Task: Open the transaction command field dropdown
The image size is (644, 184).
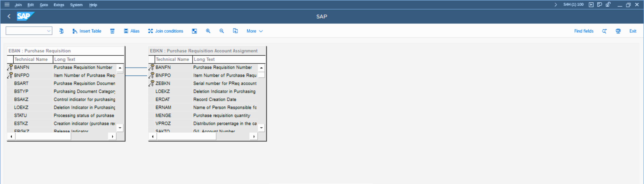Action: tap(49, 31)
